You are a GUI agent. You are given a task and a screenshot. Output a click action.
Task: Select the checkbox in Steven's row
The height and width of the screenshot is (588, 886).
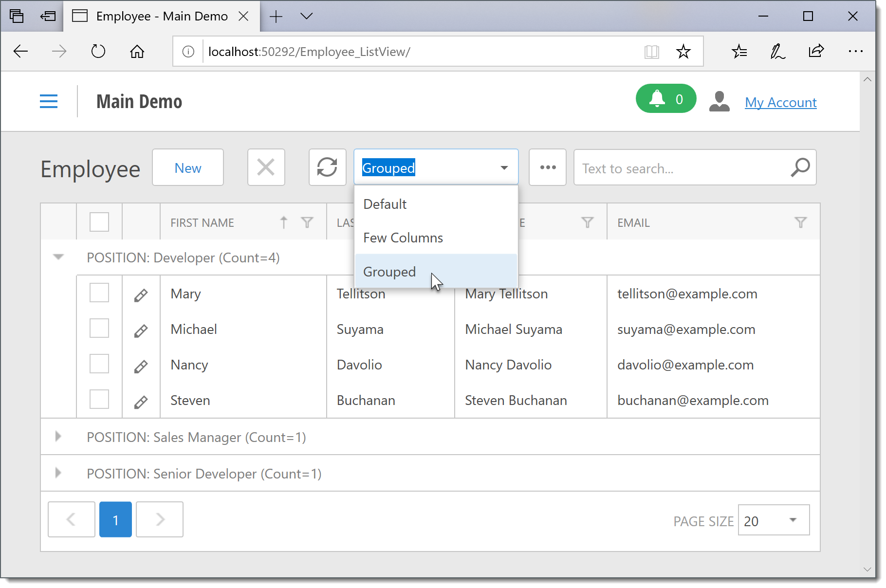click(99, 400)
